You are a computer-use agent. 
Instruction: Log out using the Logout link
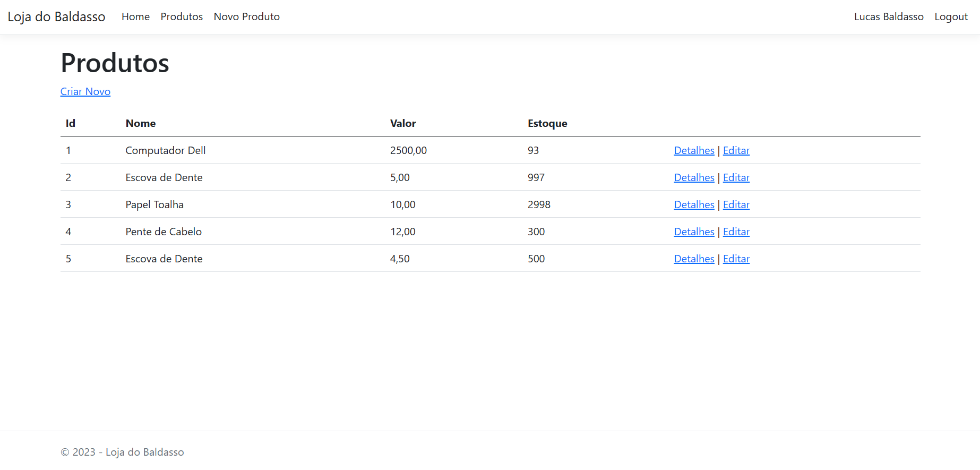coord(951,17)
